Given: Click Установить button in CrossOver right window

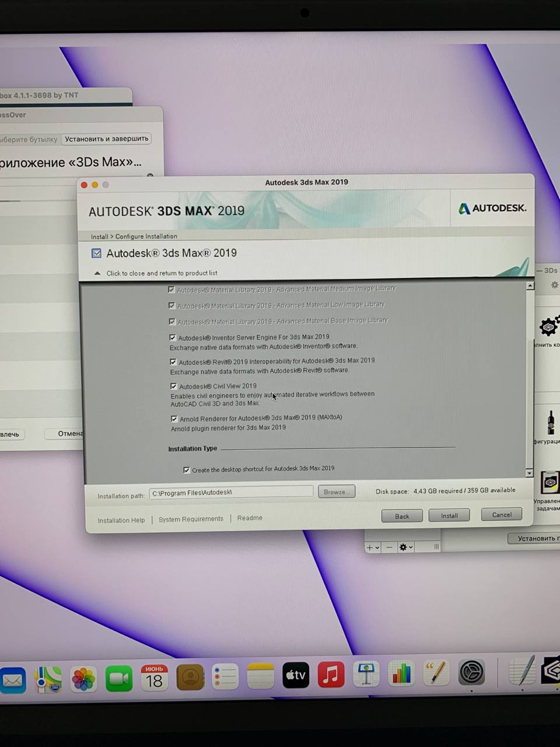Looking at the screenshot, I should coord(534,538).
